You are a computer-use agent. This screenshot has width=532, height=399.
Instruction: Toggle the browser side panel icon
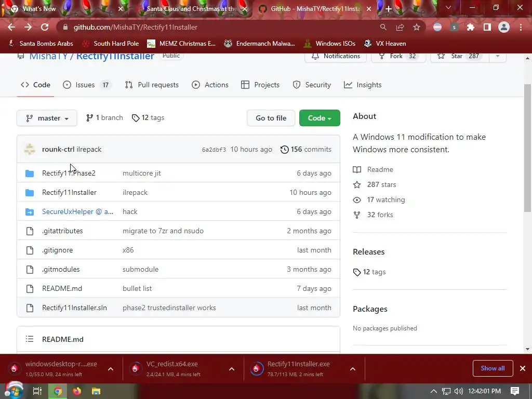pos(487,27)
